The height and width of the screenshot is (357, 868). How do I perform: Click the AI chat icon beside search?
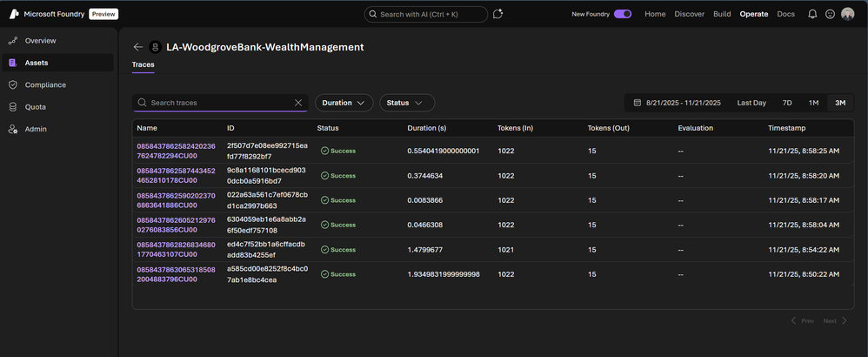(x=497, y=14)
